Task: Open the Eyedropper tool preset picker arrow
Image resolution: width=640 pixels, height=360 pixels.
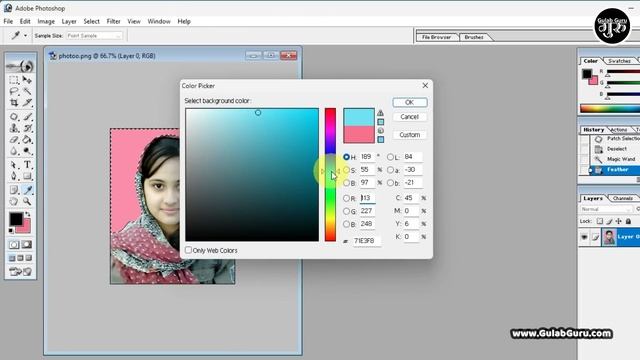Action: [x=25, y=36]
